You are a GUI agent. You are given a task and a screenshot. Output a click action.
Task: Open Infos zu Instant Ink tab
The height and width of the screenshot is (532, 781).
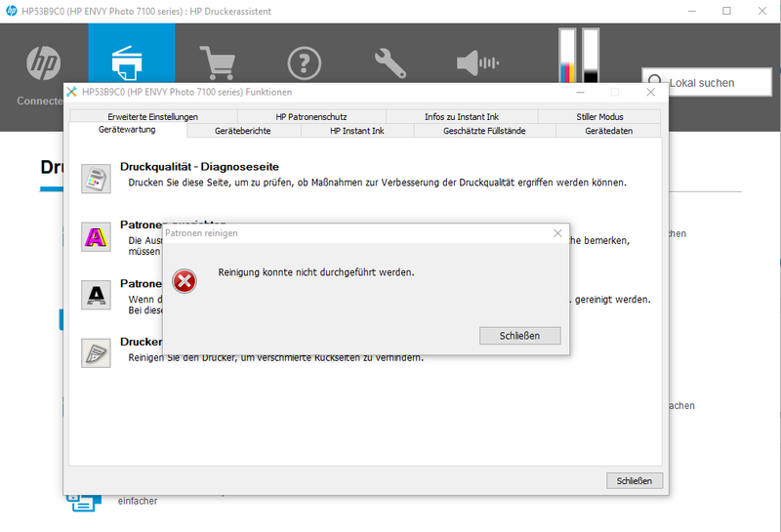click(x=462, y=116)
